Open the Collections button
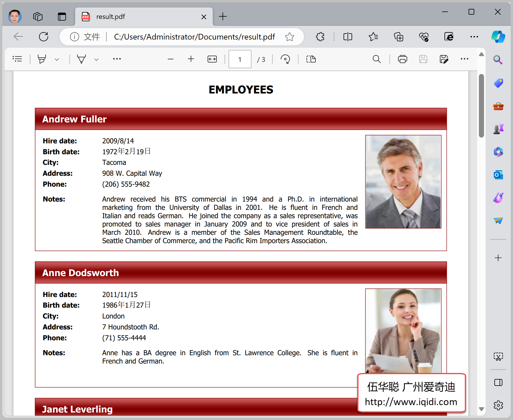The image size is (513, 420). (399, 37)
